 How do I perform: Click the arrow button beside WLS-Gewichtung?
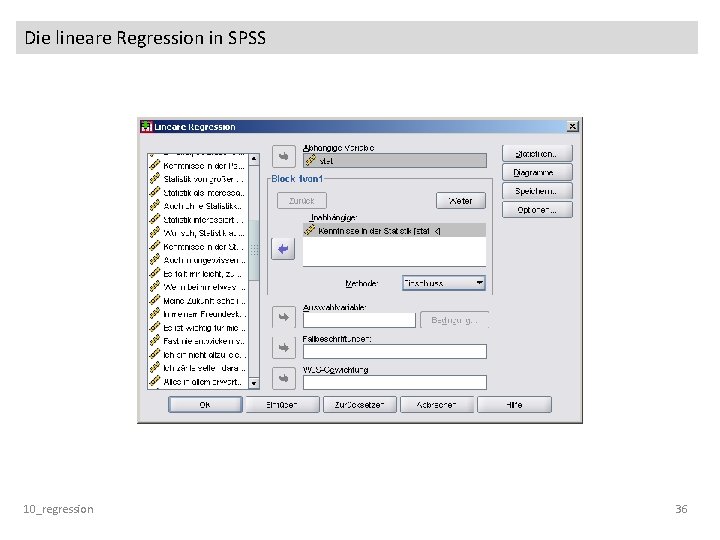click(283, 378)
